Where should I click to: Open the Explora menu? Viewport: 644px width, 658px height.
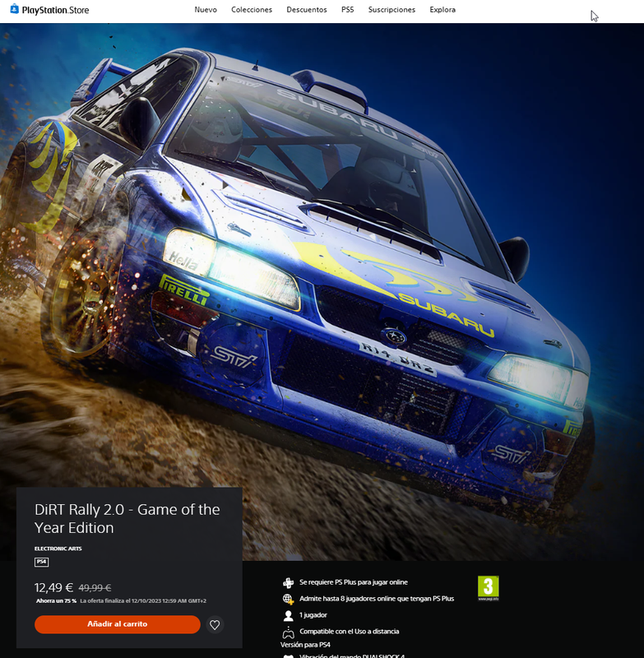coord(442,10)
